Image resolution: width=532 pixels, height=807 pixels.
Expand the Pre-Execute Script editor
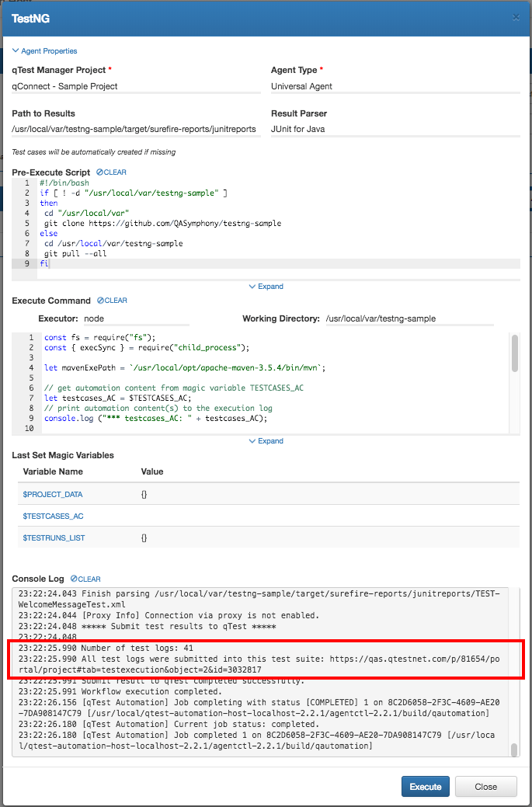pyautogui.click(x=266, y=286)
